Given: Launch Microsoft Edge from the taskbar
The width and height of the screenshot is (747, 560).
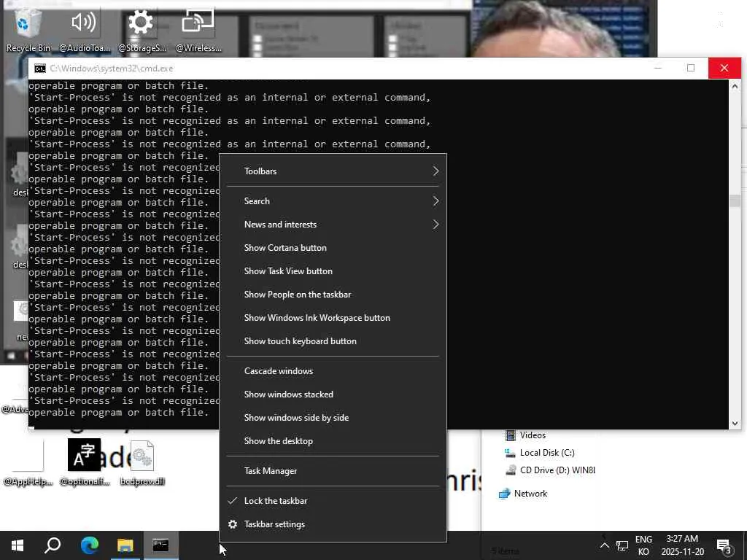Looking at the screenshot, I should pyautogui.click(x=89, y=545).
